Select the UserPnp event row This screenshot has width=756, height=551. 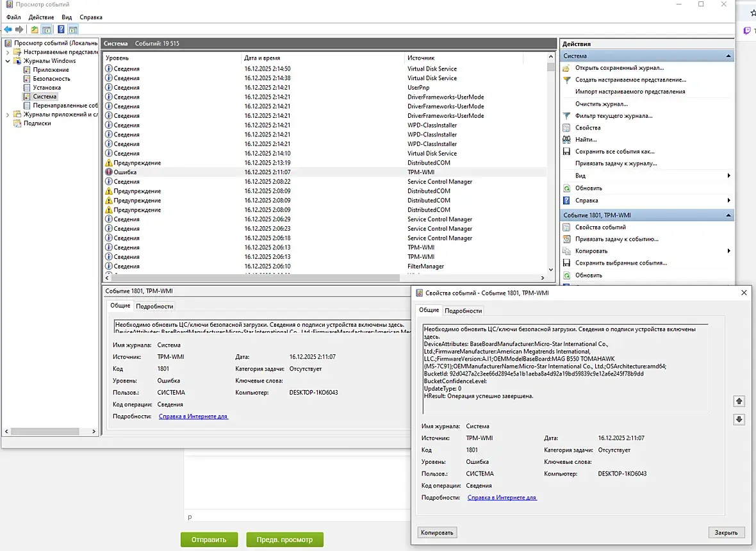coord(325,88)
